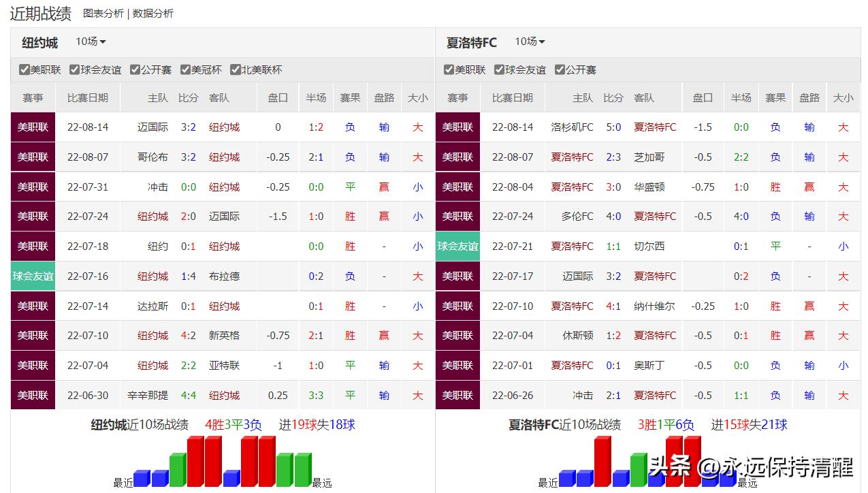Viewport: 868px width, 493px height.
Task: Click 美职联 tag on 纽约城 22-08-14 row
Action: pyautogui.click(x=33, y=127)
